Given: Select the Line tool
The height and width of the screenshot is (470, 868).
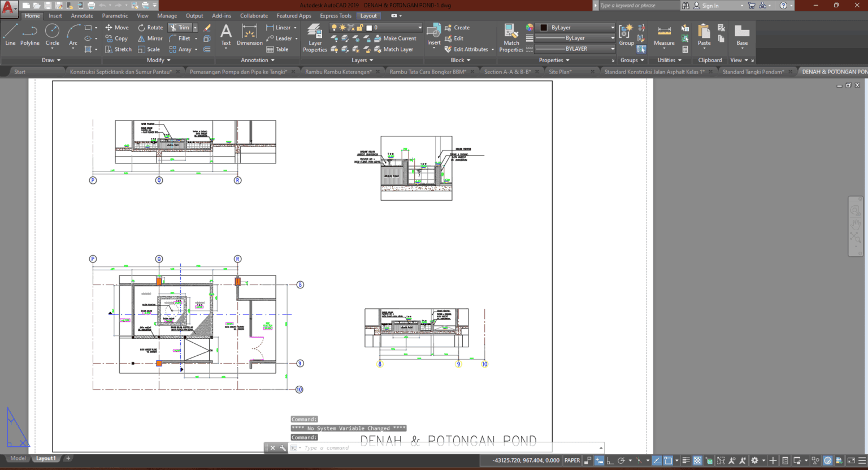Looking at the screenshot, I should (10, 35).
